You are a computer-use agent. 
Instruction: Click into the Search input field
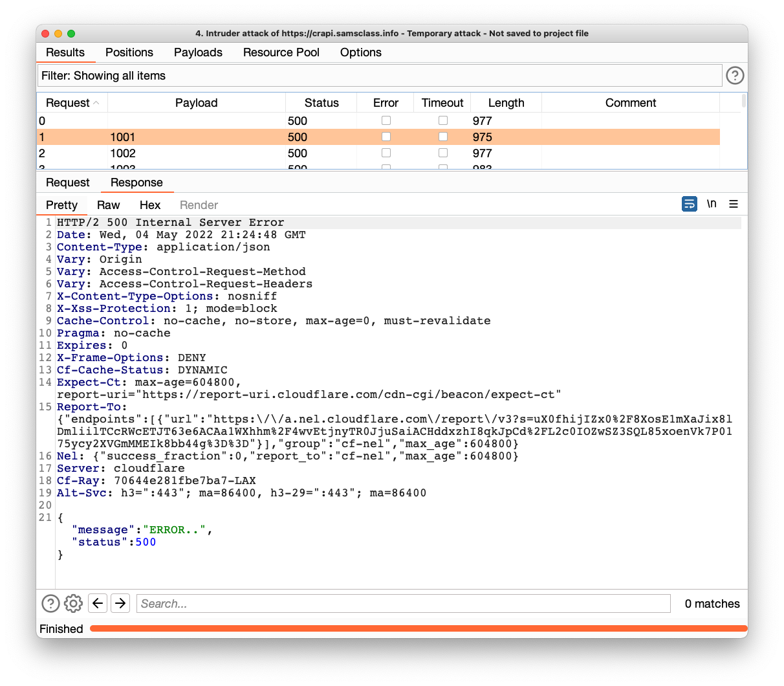404,604
